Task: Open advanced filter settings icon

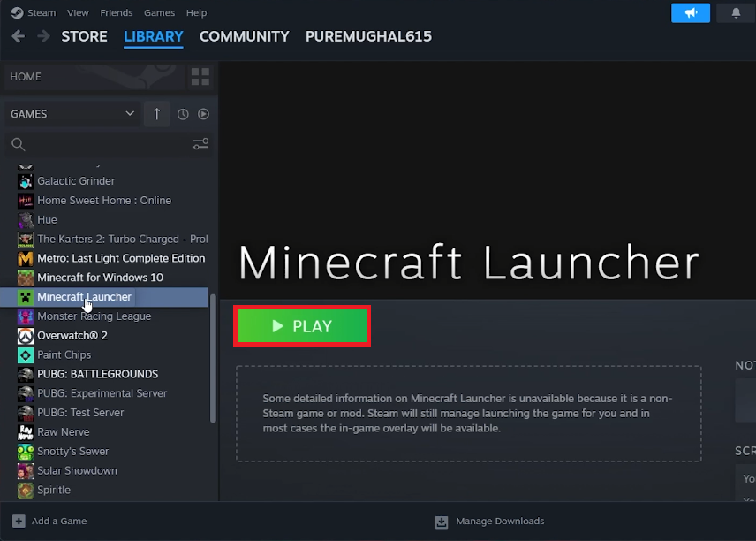Action: [x=200, y=144]
